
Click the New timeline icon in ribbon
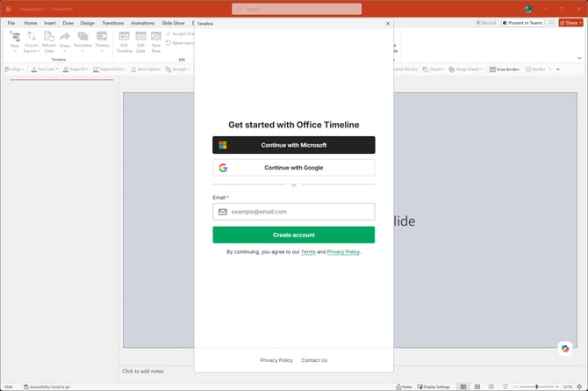coord(14,37)
